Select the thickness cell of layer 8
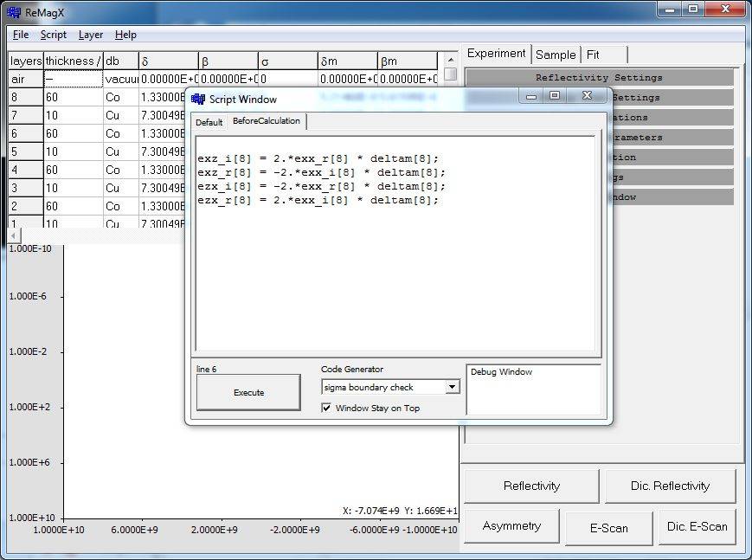This screenshot has width=752, height=560. click(x=73, y=97)
